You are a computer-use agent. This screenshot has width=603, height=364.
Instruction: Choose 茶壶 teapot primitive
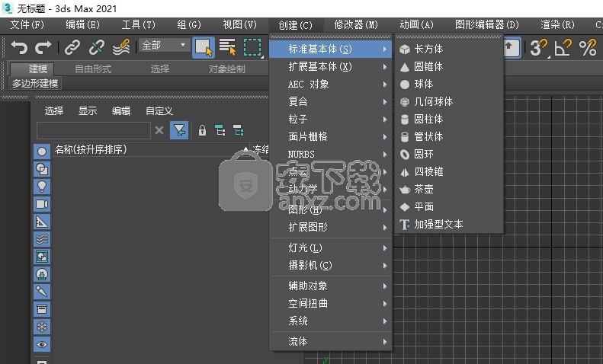[449, 190]
